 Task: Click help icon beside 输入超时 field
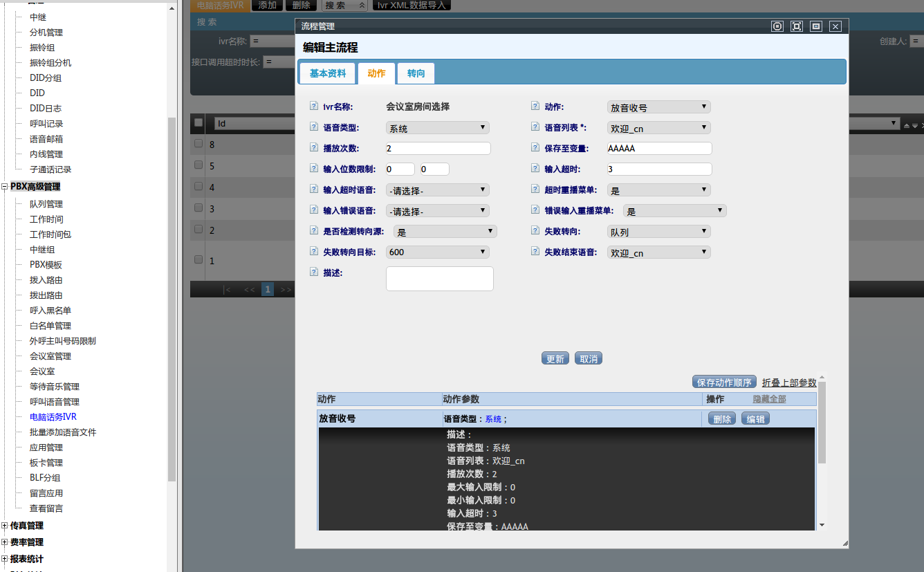535,169
